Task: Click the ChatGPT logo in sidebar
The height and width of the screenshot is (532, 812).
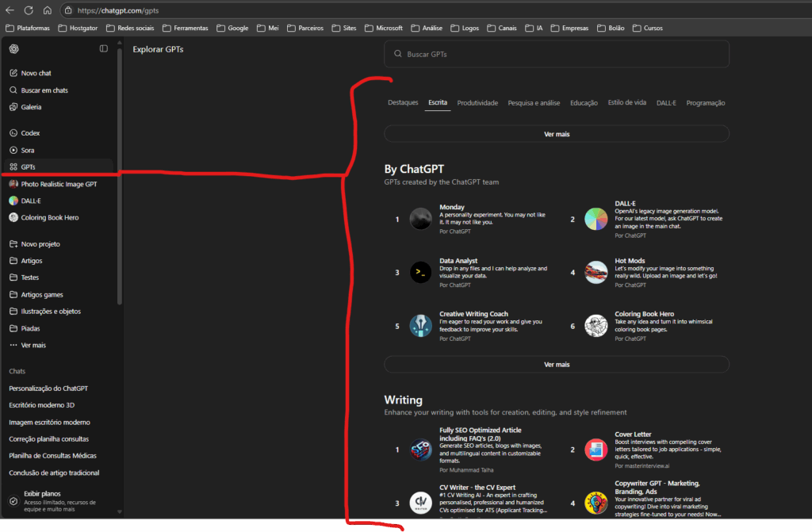Action: coord(14,49)
